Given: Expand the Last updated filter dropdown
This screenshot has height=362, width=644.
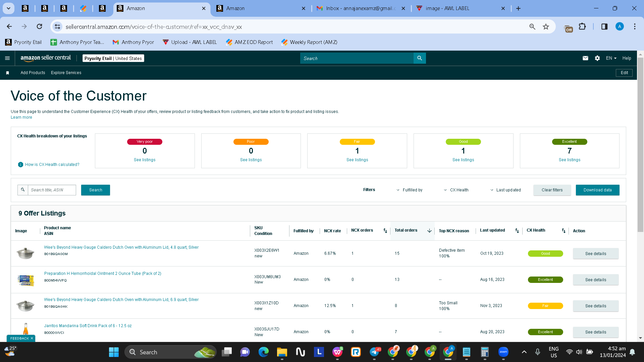Looking at the screenshot, I should (x=505, y=190).
